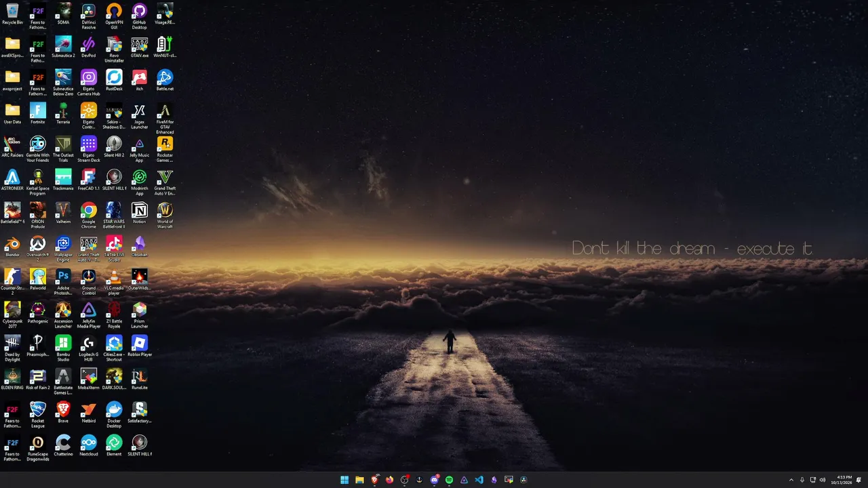This screenshot has height=488, width=868.
Task: Select the Battle.net shortcut
Action: (x=165, y=81)
